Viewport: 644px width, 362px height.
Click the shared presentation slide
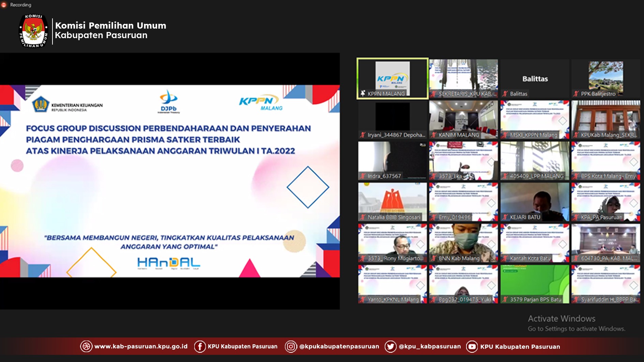click(170, 181)
